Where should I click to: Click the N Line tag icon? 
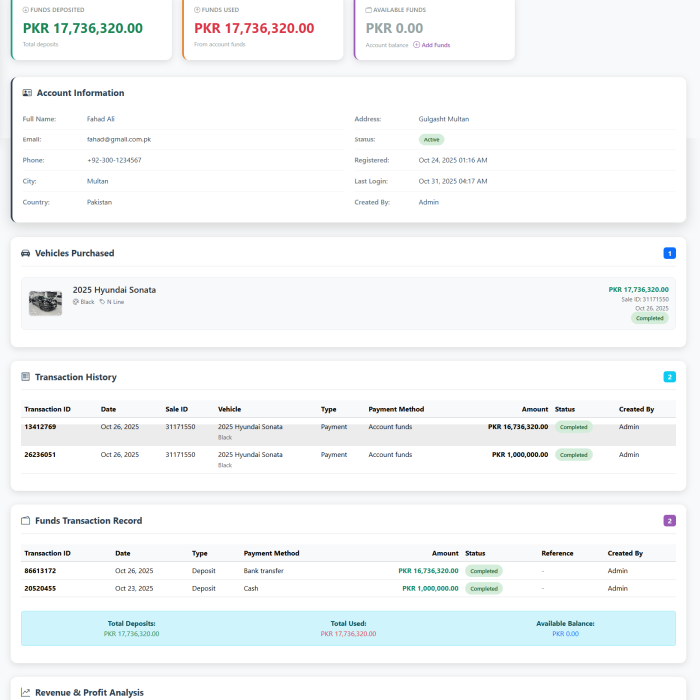tap(102, 301)
